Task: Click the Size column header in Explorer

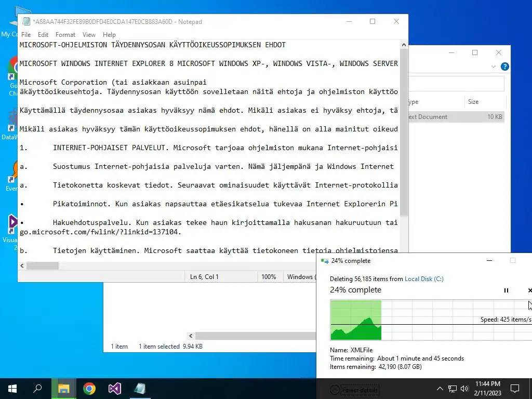Action: [x=473, y=102]
